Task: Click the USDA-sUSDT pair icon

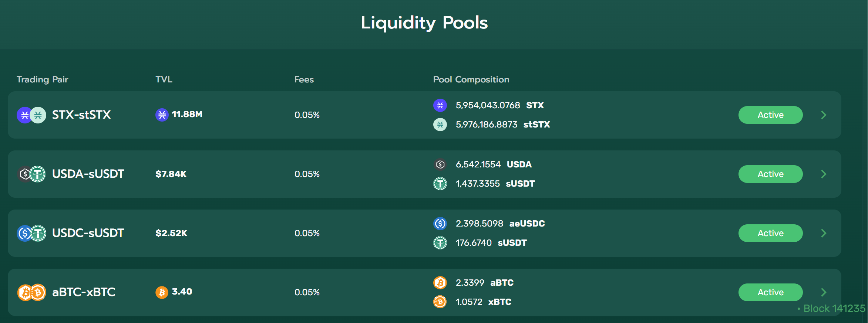Action: coord(31,174)
